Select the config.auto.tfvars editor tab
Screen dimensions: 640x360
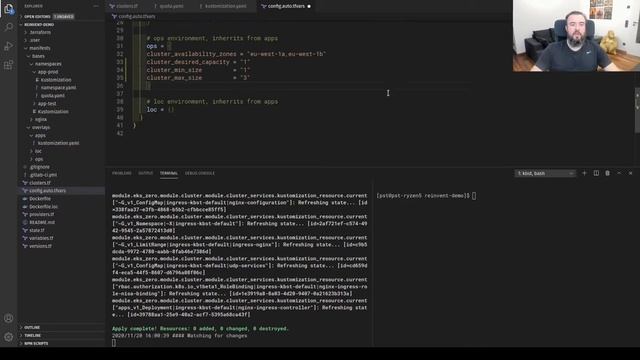286,6
